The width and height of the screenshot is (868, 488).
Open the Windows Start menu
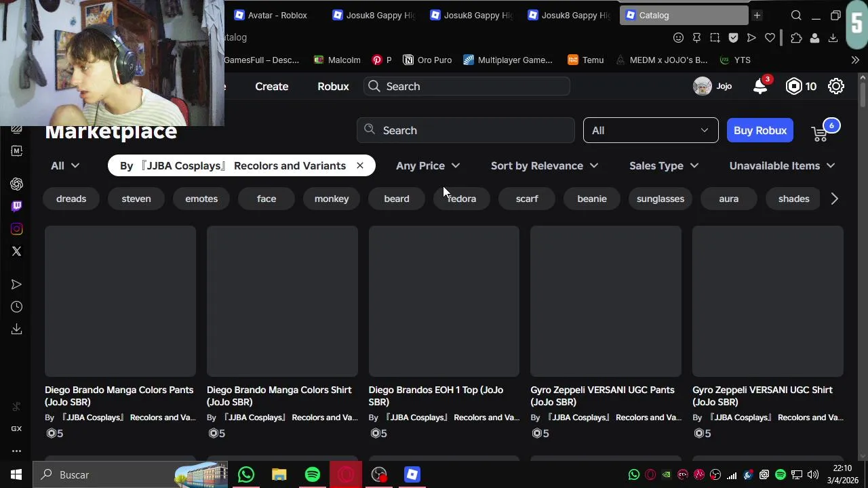click(x=16, y=474)
